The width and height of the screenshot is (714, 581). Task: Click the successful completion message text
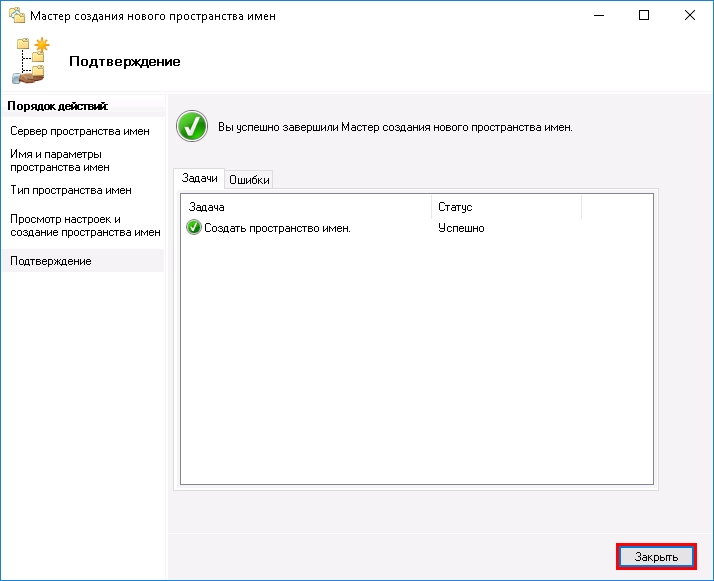(395, 128)
